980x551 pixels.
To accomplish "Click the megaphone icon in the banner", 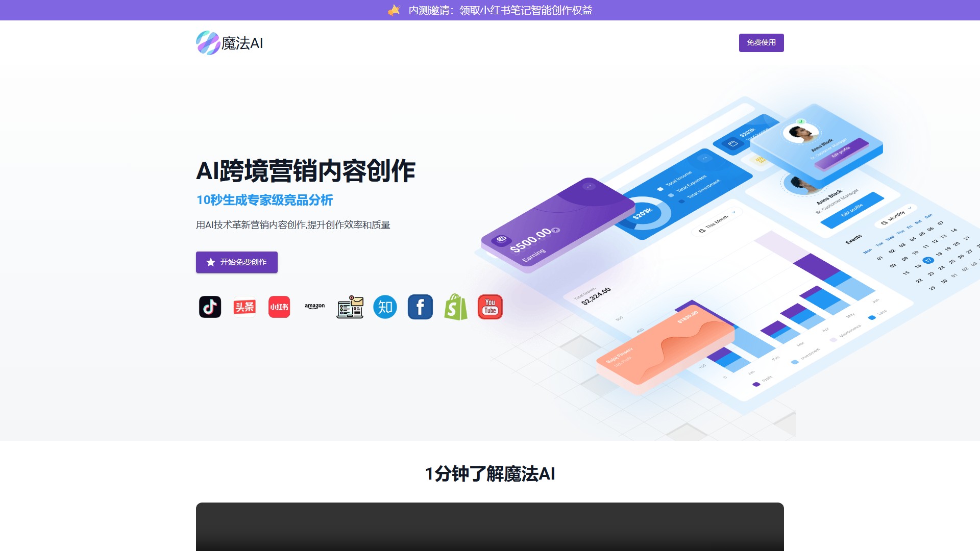I will 394,10.
